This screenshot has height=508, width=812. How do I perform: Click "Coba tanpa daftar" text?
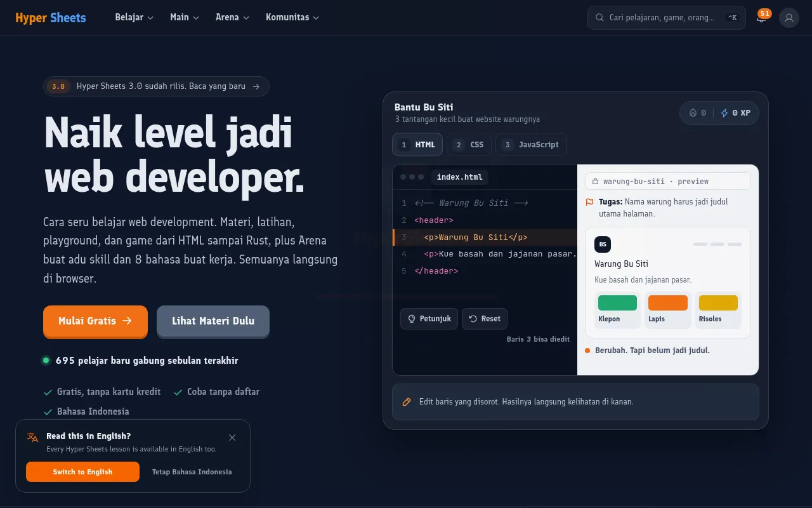click(223, 392)
